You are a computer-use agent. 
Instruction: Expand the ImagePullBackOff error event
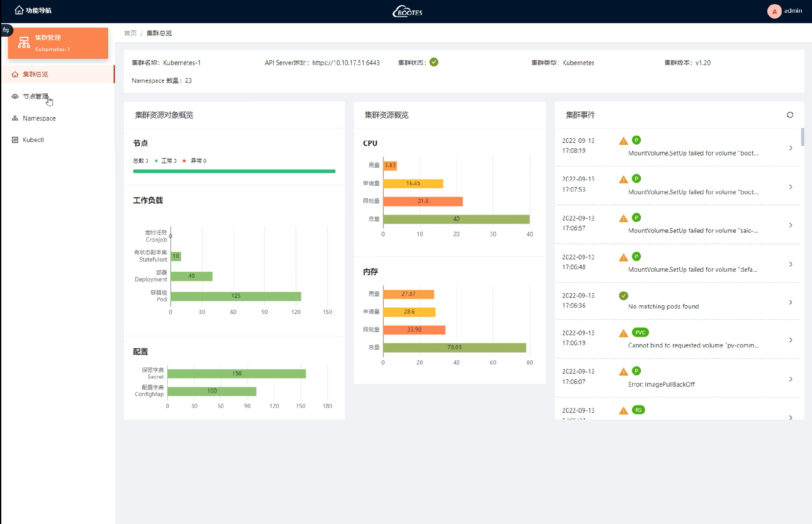coord(790,379)
